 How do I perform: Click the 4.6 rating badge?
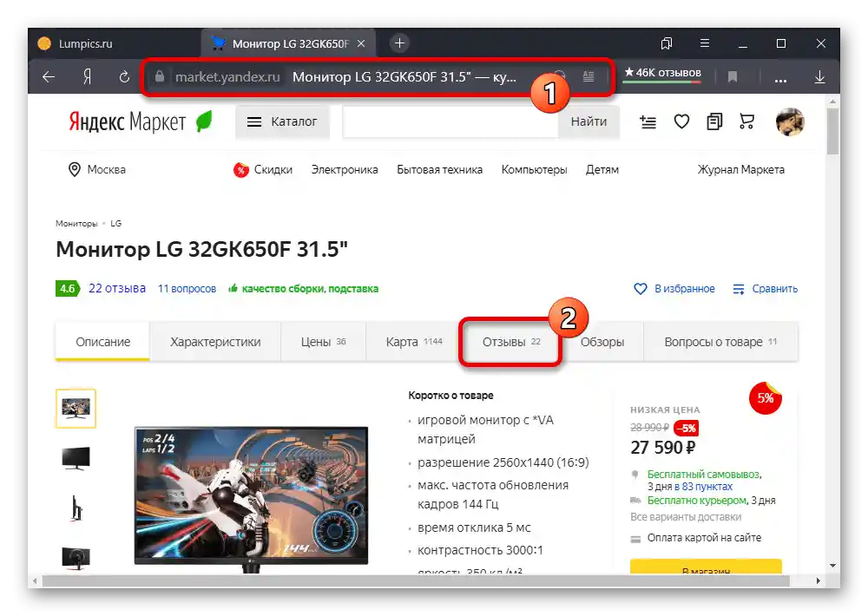coord(68,288)
